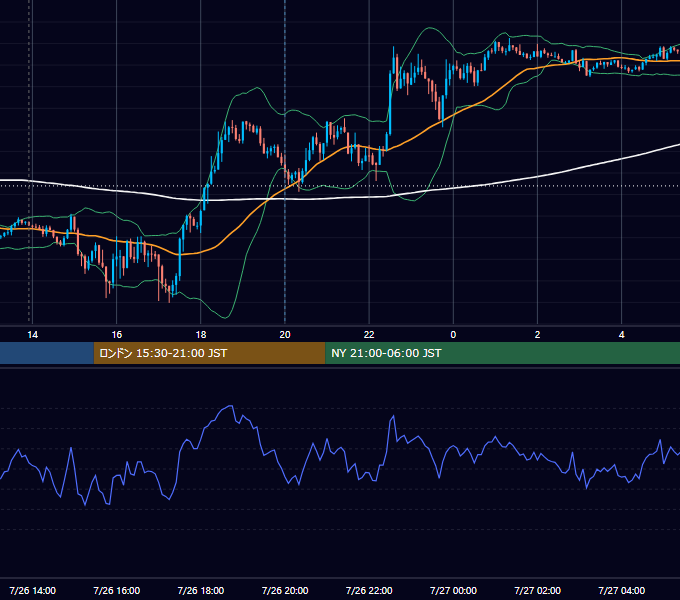Viewport: 680px width, 600px height.
Task: Click the 0 hour label on the axis
Action: coord(453,335)
